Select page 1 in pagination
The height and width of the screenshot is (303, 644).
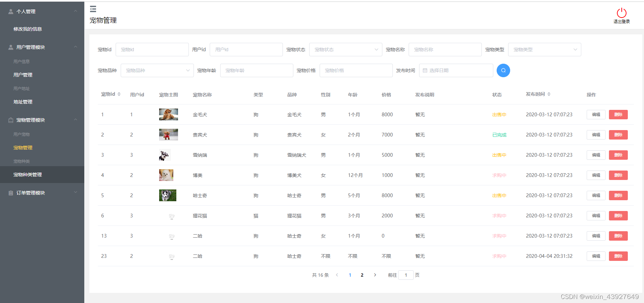pos(350,275)
